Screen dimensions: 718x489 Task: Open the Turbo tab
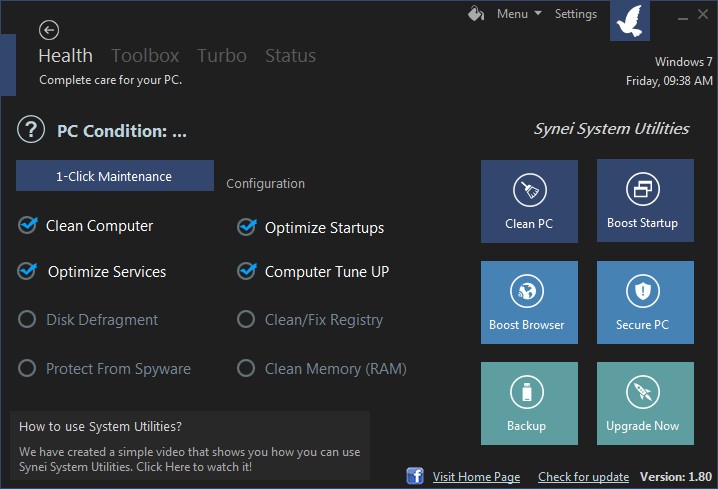pyautogui.click(x=221, y=56)
